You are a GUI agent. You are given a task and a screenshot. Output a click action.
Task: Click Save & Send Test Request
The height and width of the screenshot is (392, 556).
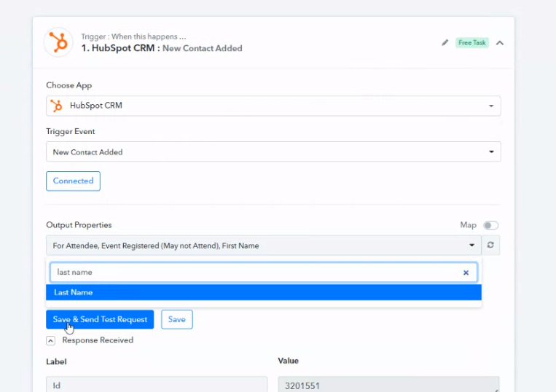(100, 319)
